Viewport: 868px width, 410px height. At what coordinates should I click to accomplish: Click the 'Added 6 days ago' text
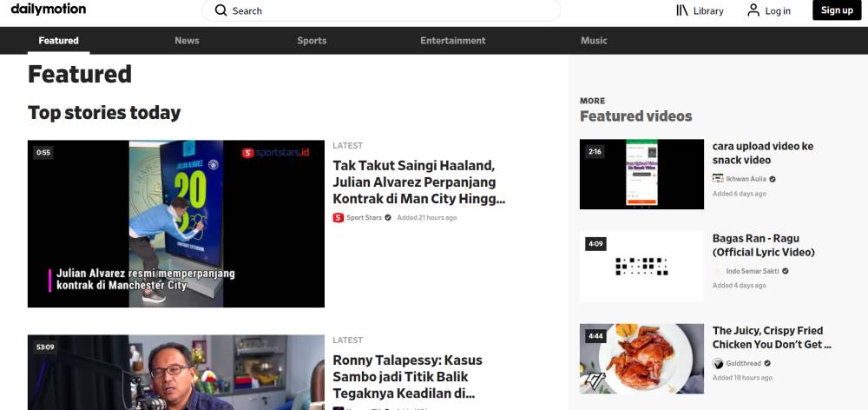(x=739, y=194)
